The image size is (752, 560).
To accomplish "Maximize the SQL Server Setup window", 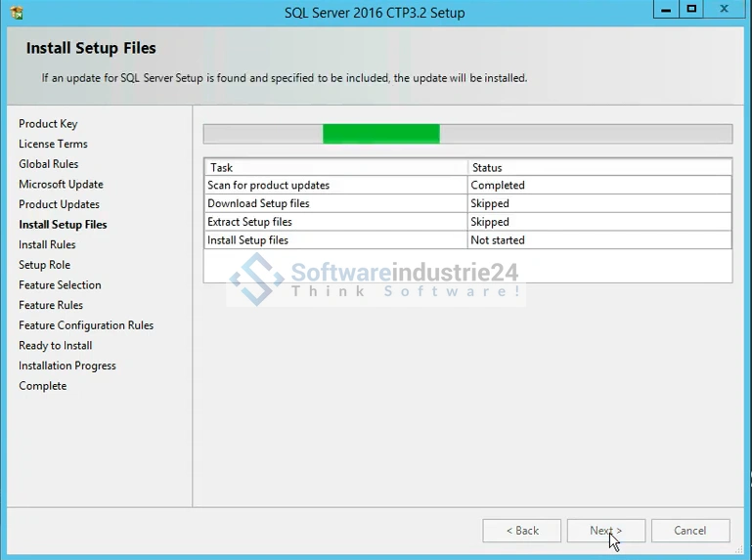I will (691, 10).
